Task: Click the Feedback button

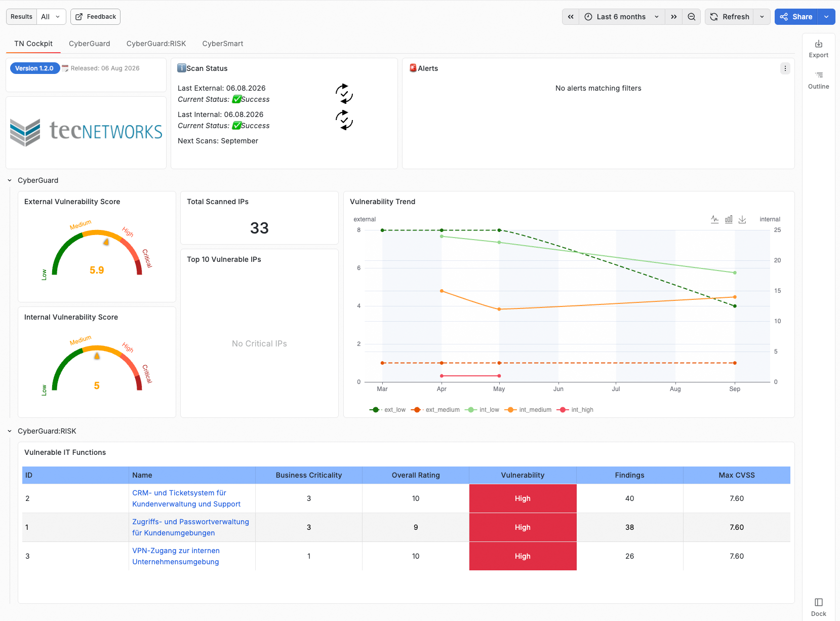Action: pyautogui.click(x=95, y=17)
